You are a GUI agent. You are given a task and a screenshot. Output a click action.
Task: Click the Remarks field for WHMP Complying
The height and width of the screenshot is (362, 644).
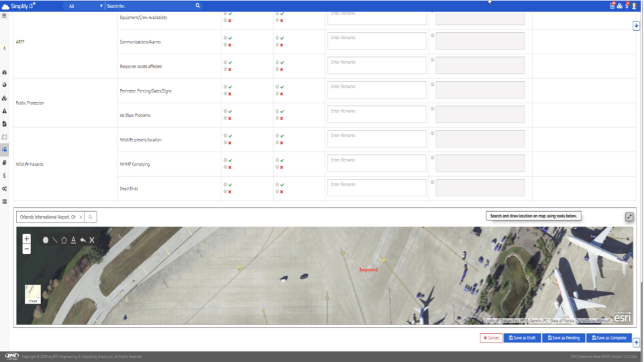[376, 163]
